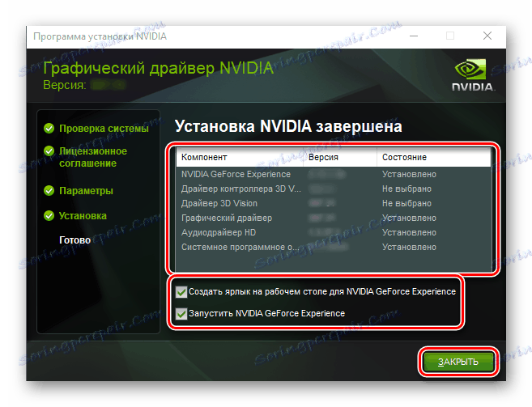
Task: Select the Установка step
Action: 83,216
